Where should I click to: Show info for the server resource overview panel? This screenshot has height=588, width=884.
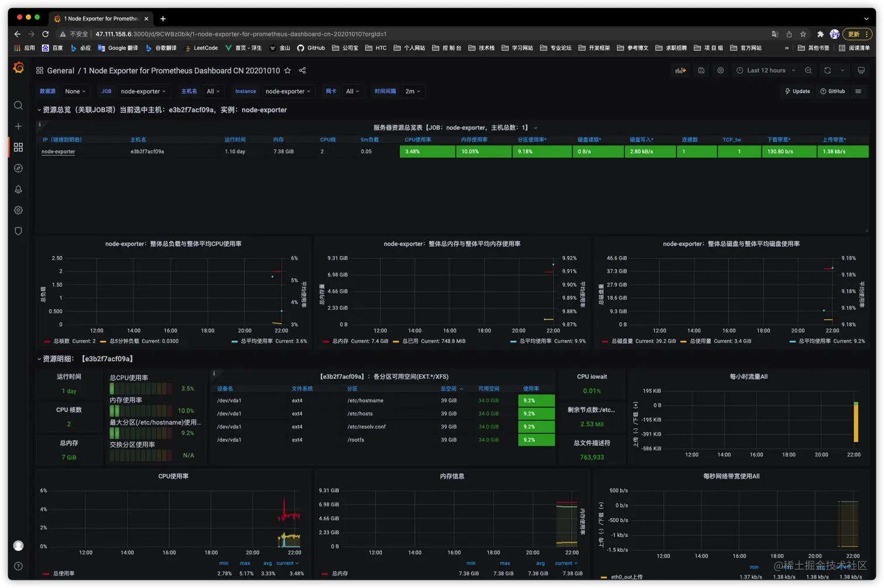(40, 124)
